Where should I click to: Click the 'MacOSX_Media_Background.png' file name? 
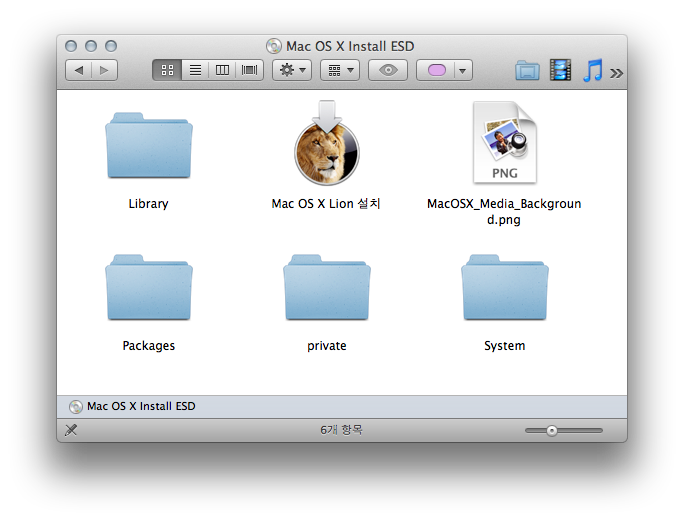504,212
